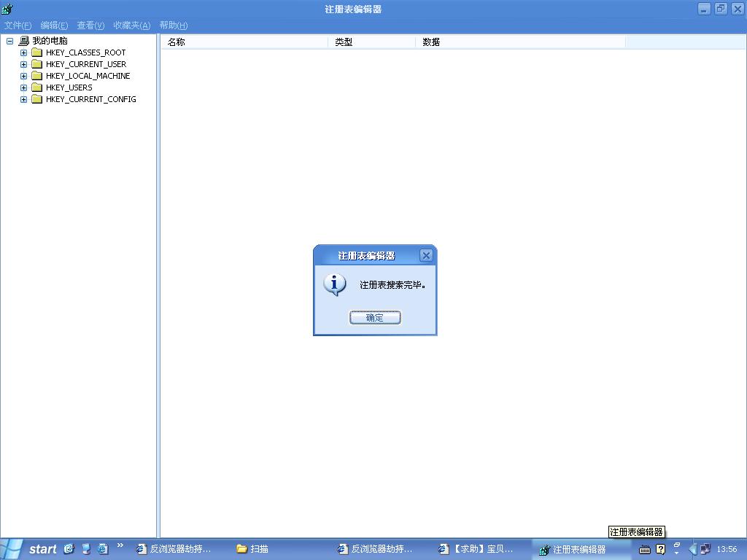Click the 数据 column header
The image size is (747, 560).
pyautogui.click(x=520, y=42)
